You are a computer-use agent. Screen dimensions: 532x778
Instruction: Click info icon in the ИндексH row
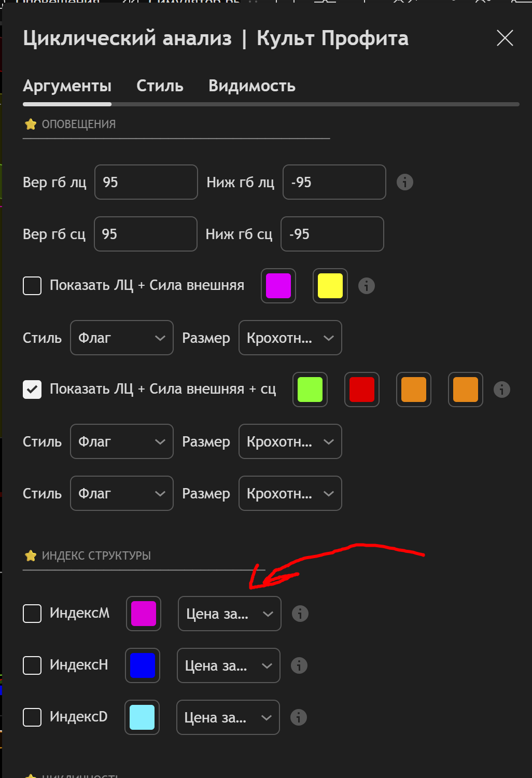point(299,665)
